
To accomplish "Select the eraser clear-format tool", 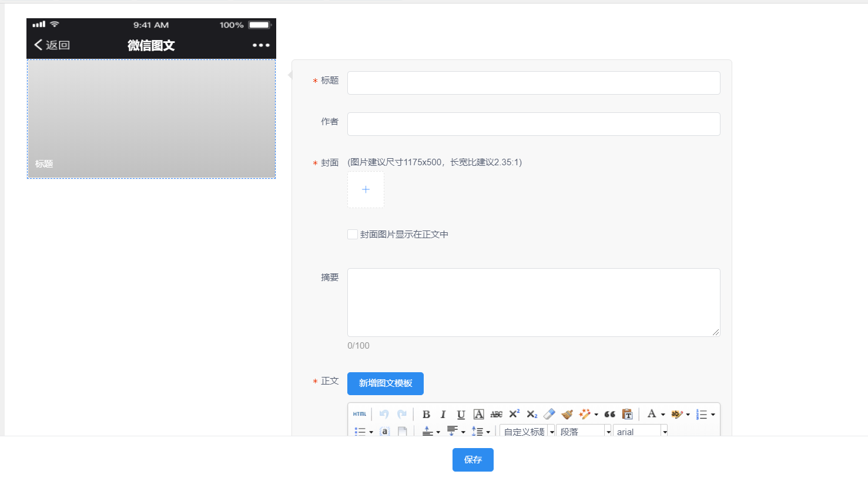I will pyautogui.click(x=549, y=414).
